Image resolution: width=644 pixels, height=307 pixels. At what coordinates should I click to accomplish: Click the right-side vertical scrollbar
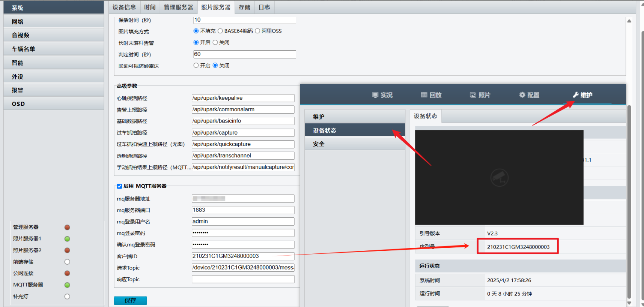tap(629, 202)
